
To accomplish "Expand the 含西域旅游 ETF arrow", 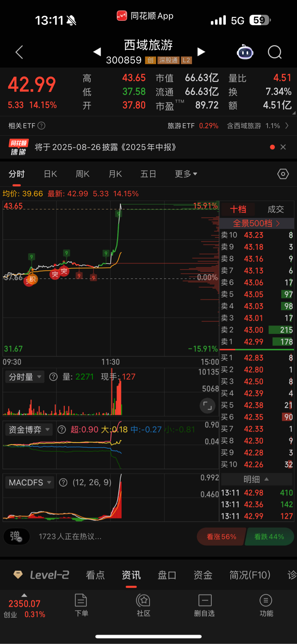I will click(287, 126).
